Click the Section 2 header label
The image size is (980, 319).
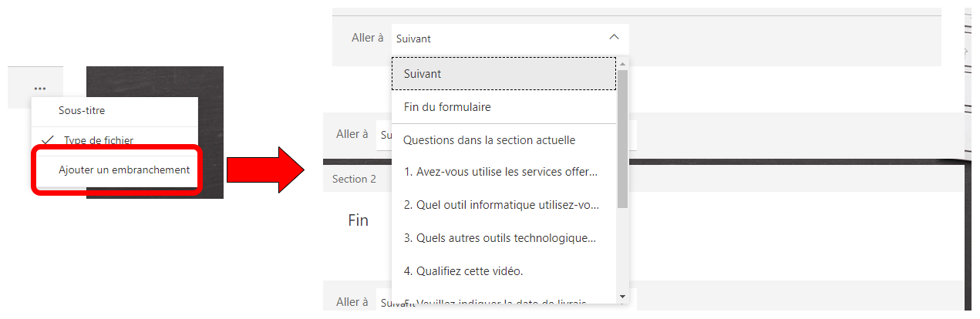354,179
